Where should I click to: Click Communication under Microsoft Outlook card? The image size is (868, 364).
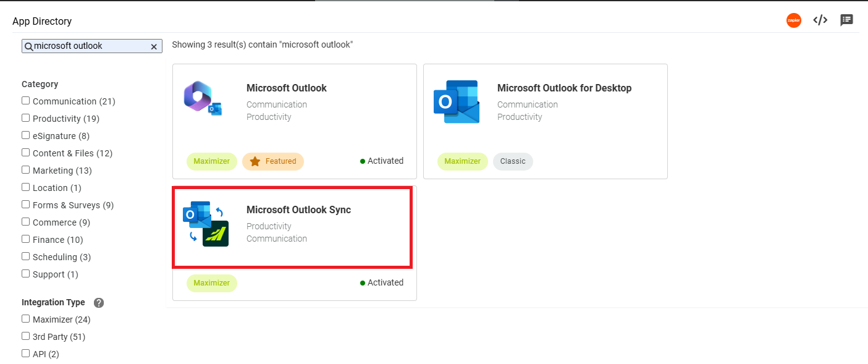tap(277, 104)
